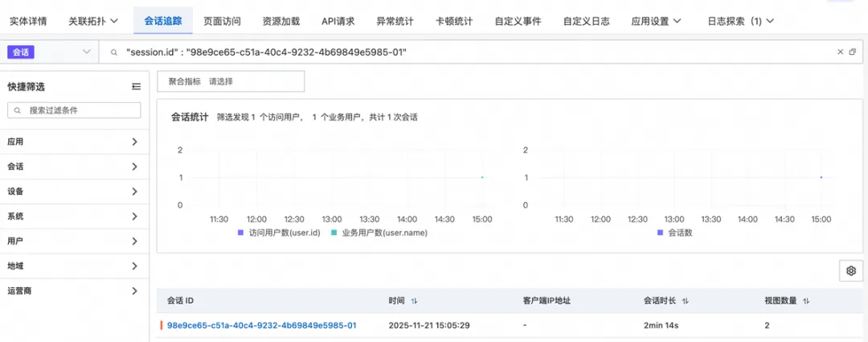The height and width of the screenshot is (342, 868).
Task: Expand the 运营商 filter group
Action: tap(73, 290)
